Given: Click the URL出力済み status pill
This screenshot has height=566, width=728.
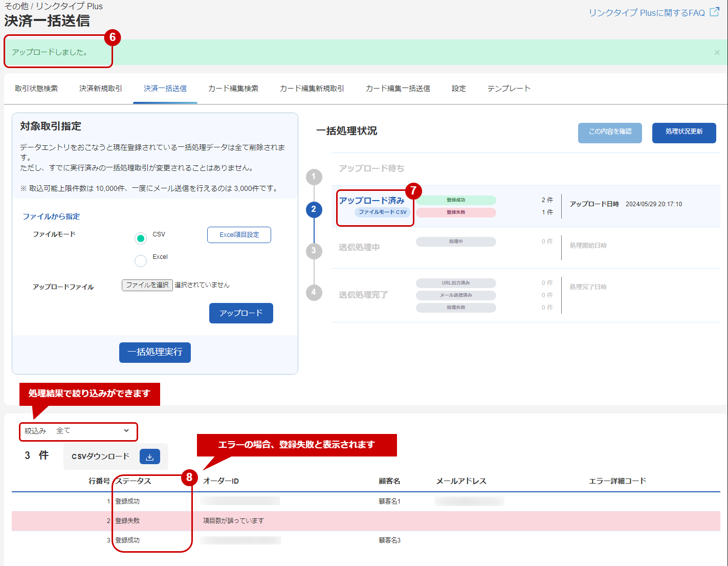Looking at the screenshot, I should (x=456, y=283).
